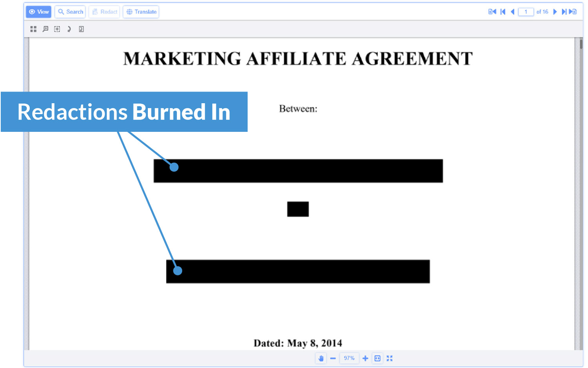The height and width of the screenshot is (368, 588).
Task: Toggle full page view icon
Action: coord(81,29)
